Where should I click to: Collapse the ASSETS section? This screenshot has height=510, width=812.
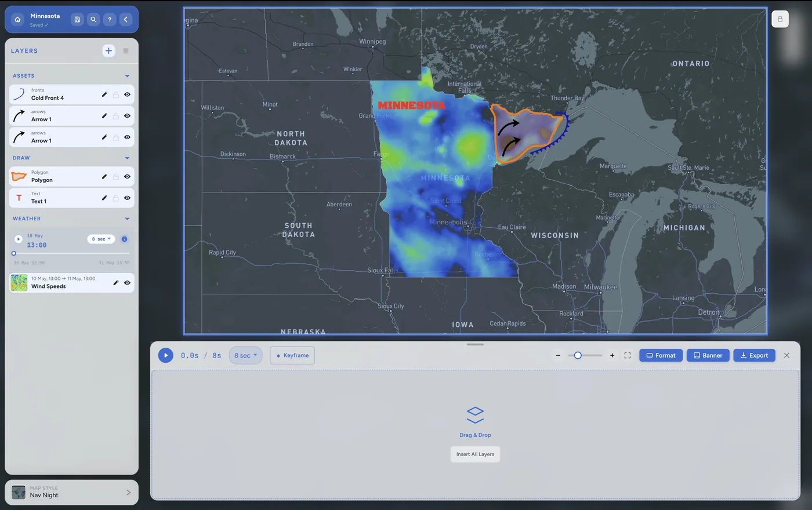coord(127,76)
